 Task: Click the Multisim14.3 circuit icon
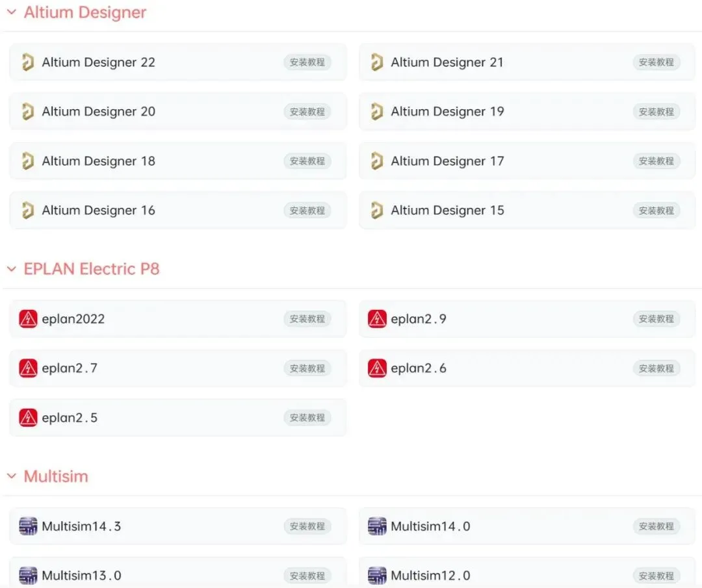(x=28, y=526)
